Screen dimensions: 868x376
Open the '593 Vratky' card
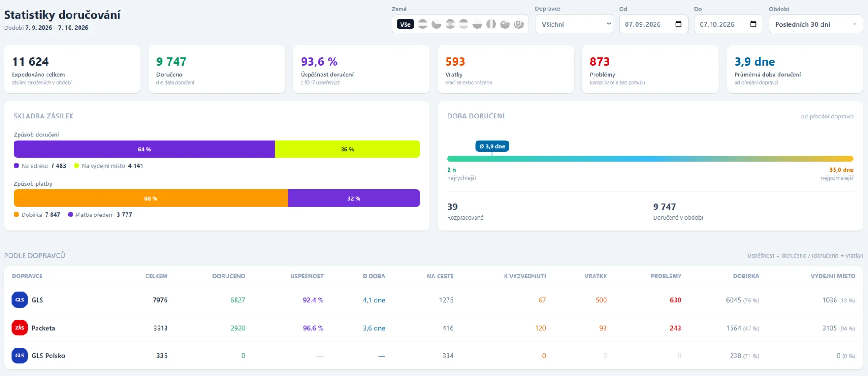[505, 69]
